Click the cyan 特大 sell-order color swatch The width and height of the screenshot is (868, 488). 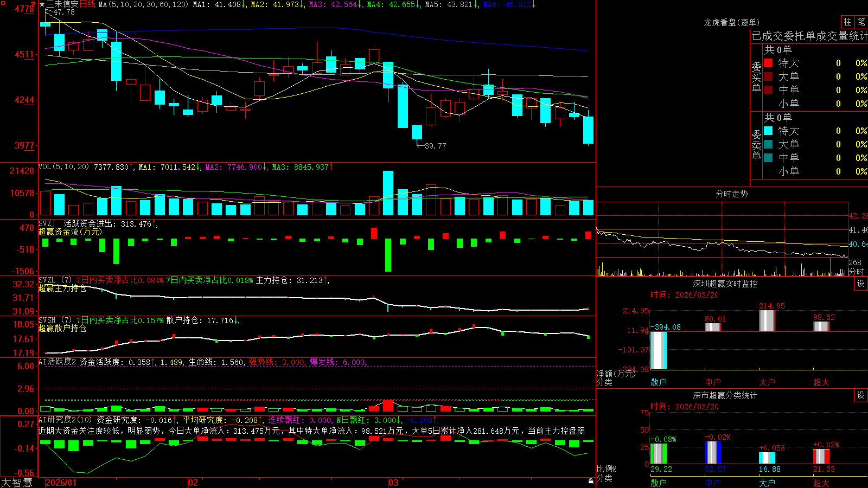768,131
